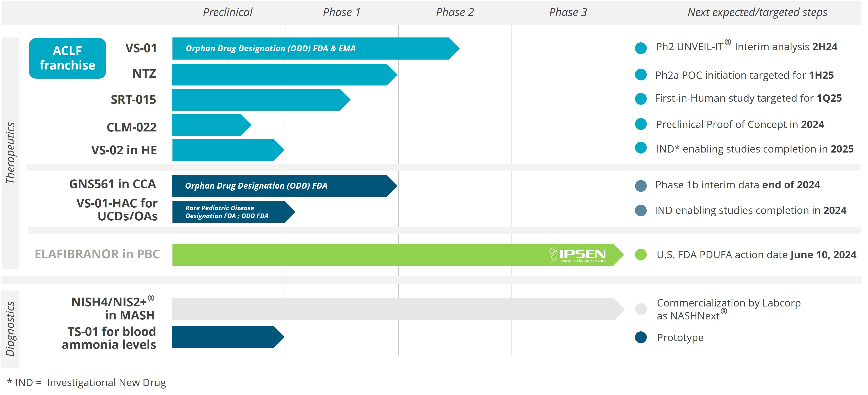
Task: Click the ACLF franchise badge
Action: [67, 58]
